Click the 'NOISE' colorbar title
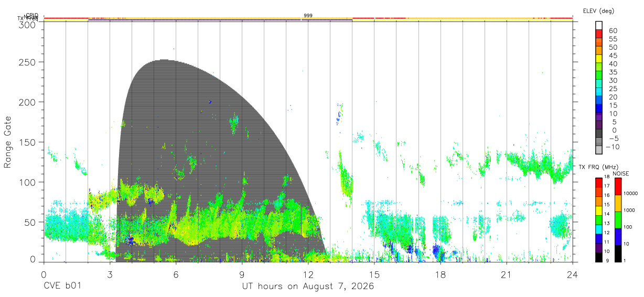 (621, 173)
